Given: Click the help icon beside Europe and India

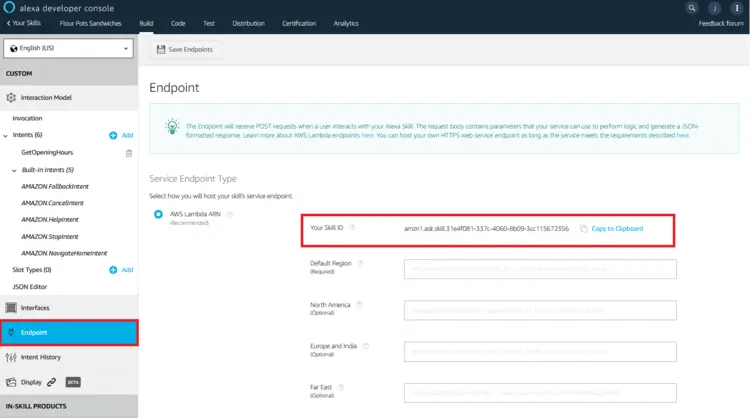Looking at the screenshot, I should 366,346.
